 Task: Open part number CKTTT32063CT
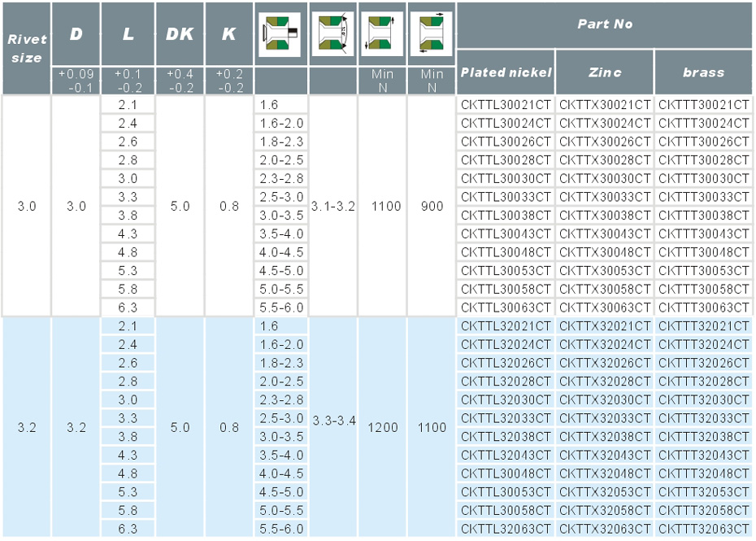[703, 529]
